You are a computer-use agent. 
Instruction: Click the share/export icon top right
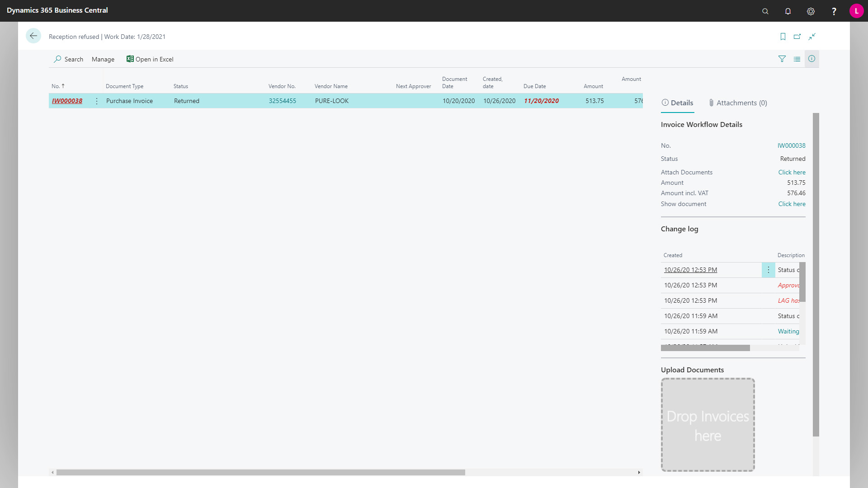(x=797, y=36)
